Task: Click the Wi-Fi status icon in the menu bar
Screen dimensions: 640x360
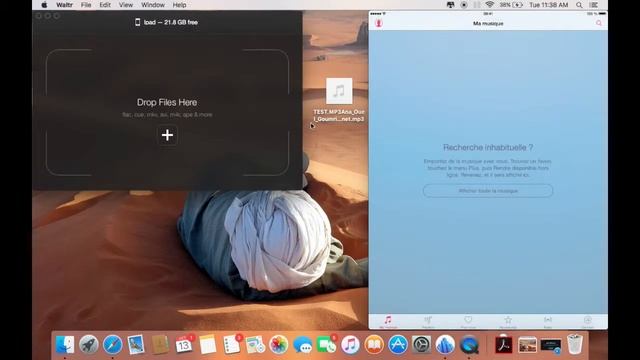Action: tap(489, 5)
